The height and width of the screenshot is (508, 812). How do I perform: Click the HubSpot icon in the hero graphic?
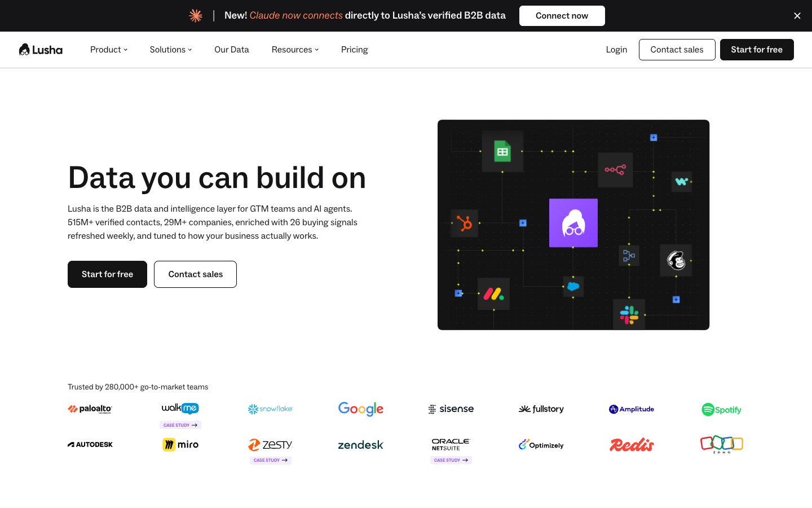[465, 224]
